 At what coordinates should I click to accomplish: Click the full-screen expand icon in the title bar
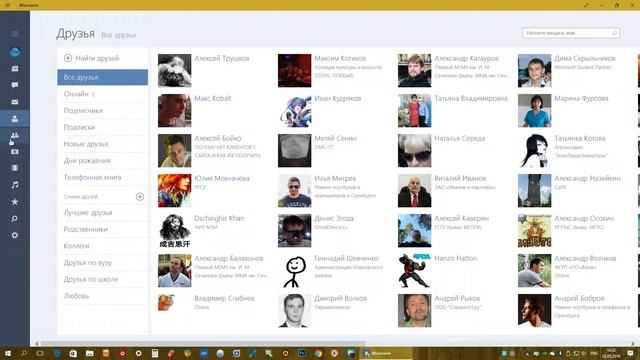click(x=587, y=5)
